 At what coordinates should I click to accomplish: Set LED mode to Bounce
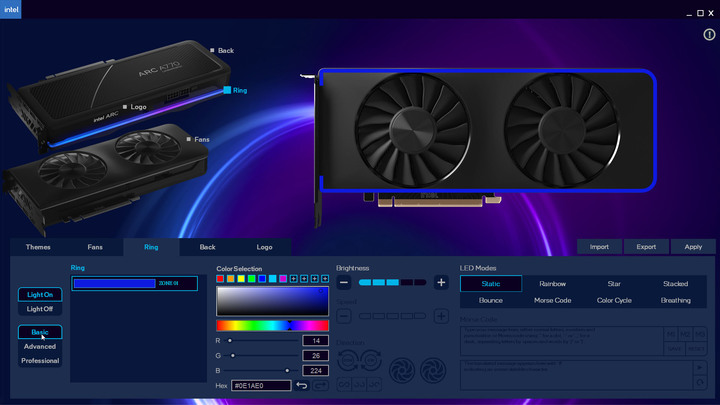(x=491, y=300)
